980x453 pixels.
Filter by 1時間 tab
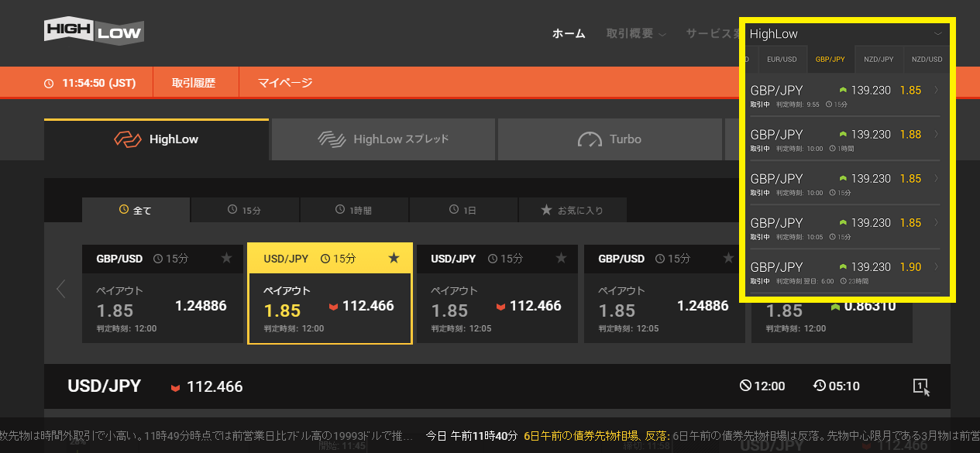(354, 210)
